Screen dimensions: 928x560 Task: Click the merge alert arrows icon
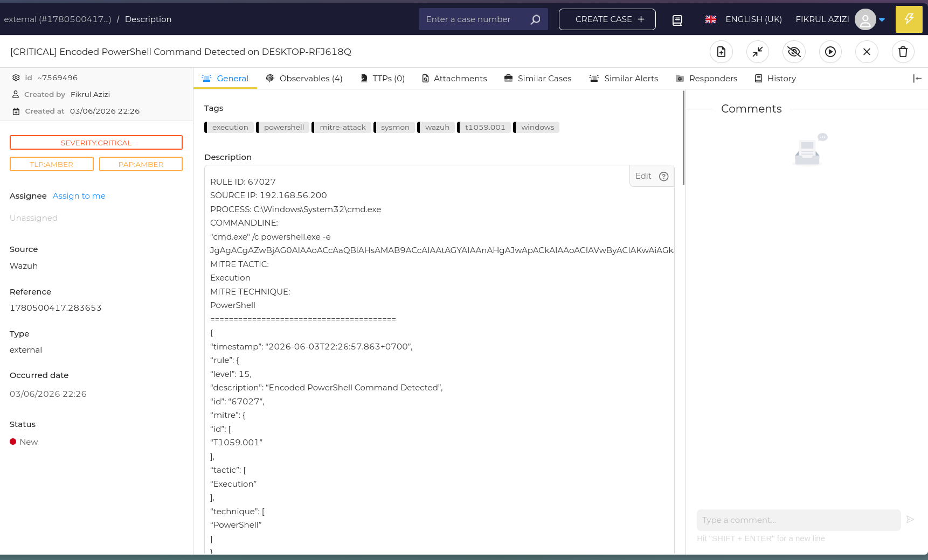pos(757,52)
